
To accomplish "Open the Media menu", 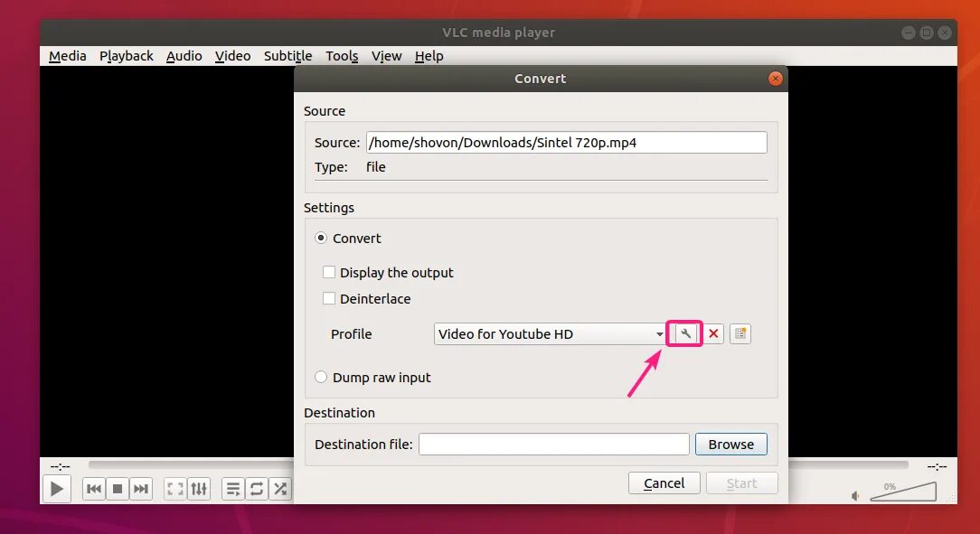I will [x=68, y=56].
